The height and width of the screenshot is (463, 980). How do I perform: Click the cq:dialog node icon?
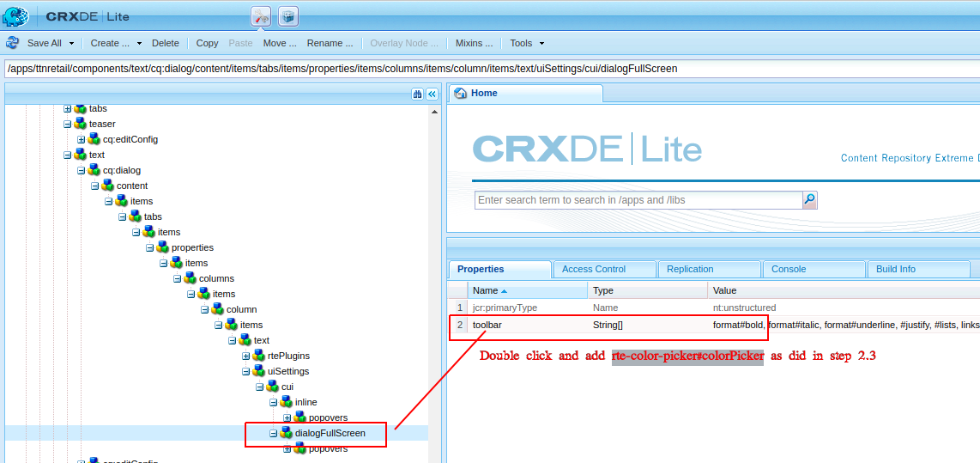point(94,170)
